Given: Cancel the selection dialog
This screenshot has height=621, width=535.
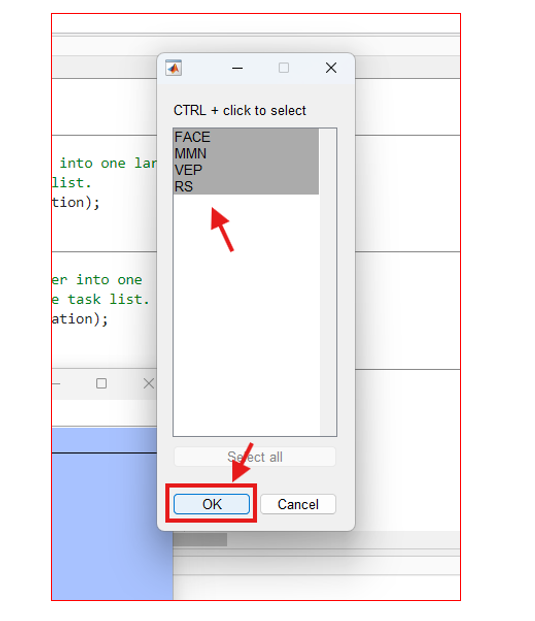Looking at the screenshot, I should pyautogui.click(x=298, y=504).
